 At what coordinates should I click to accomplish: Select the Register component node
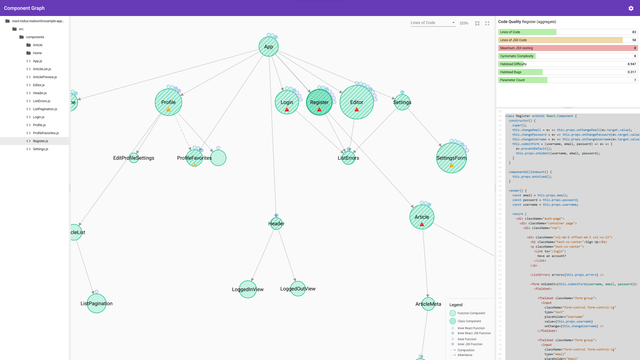tap(319, 102)
